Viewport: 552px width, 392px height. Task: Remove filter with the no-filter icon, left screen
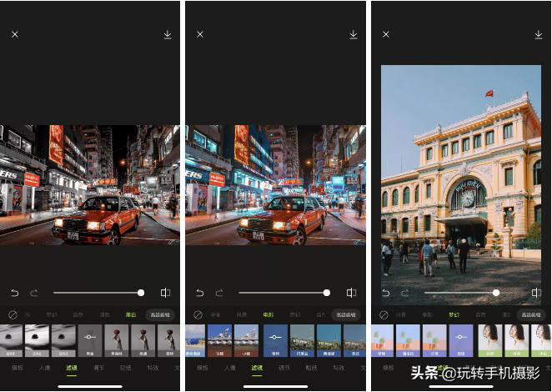(x=12, y=315)
